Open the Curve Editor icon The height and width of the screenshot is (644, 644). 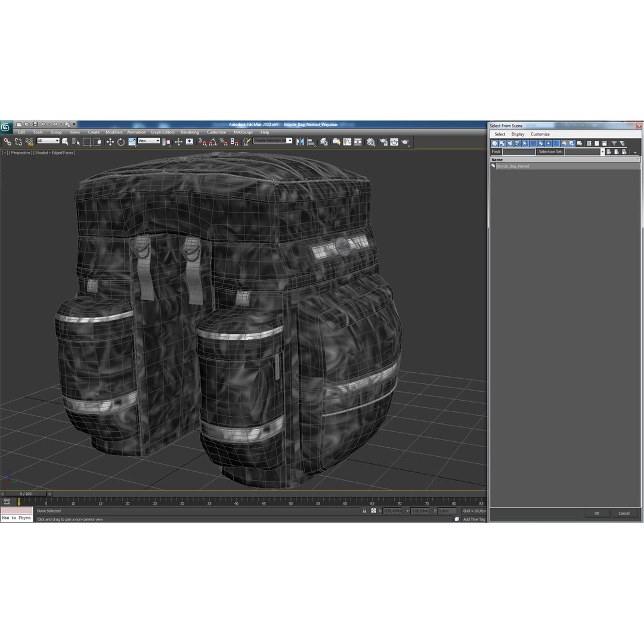coord(348,142)
